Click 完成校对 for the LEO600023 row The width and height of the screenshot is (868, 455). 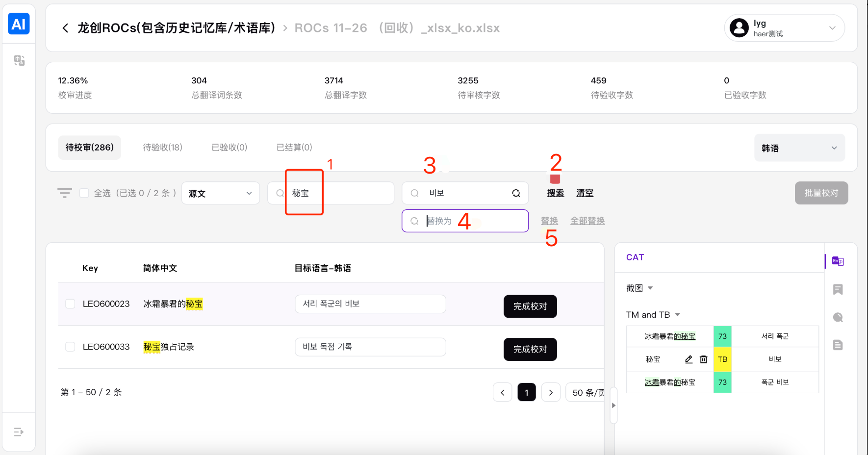tap(530, 306)
